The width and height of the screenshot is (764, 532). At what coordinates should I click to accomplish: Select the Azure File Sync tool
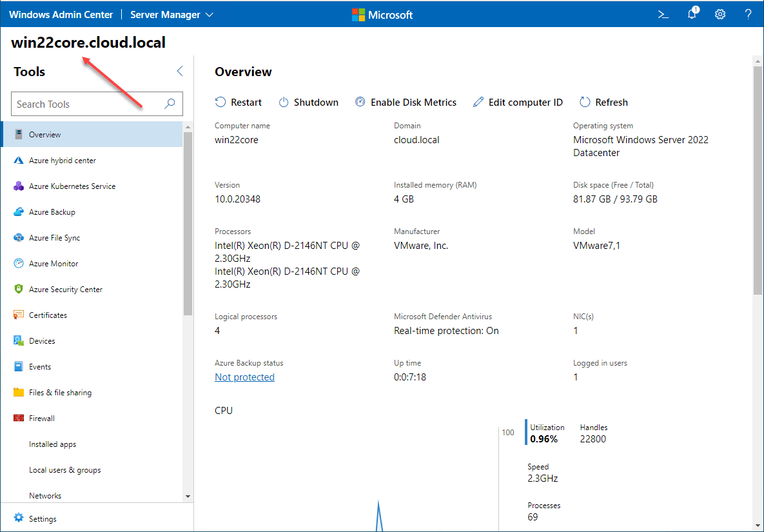[x=55, y=237]
